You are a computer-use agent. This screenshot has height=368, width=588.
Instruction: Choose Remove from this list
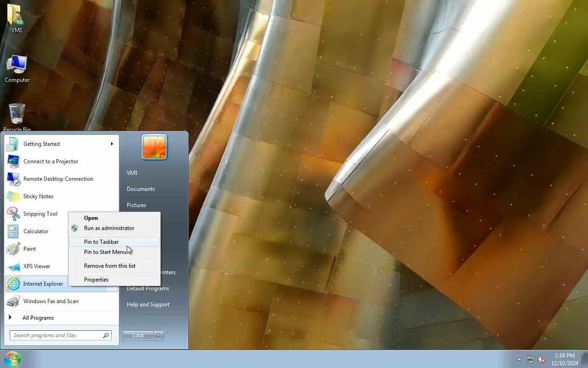coord(114,266)
